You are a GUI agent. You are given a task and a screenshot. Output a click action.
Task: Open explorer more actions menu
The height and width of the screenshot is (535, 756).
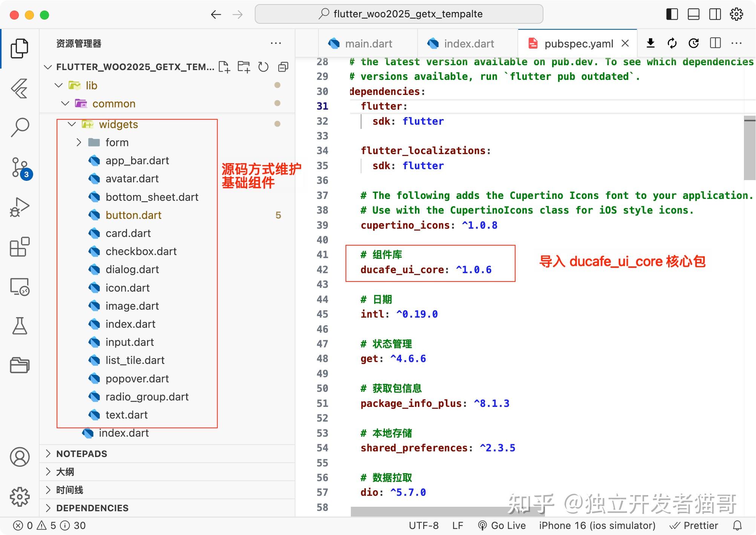(x=276, y=43)
